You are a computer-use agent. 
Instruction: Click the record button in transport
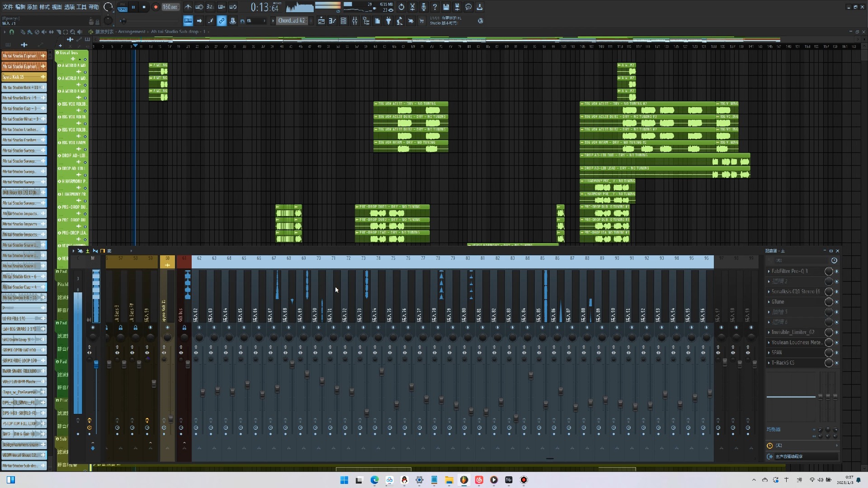click(156, 7)
